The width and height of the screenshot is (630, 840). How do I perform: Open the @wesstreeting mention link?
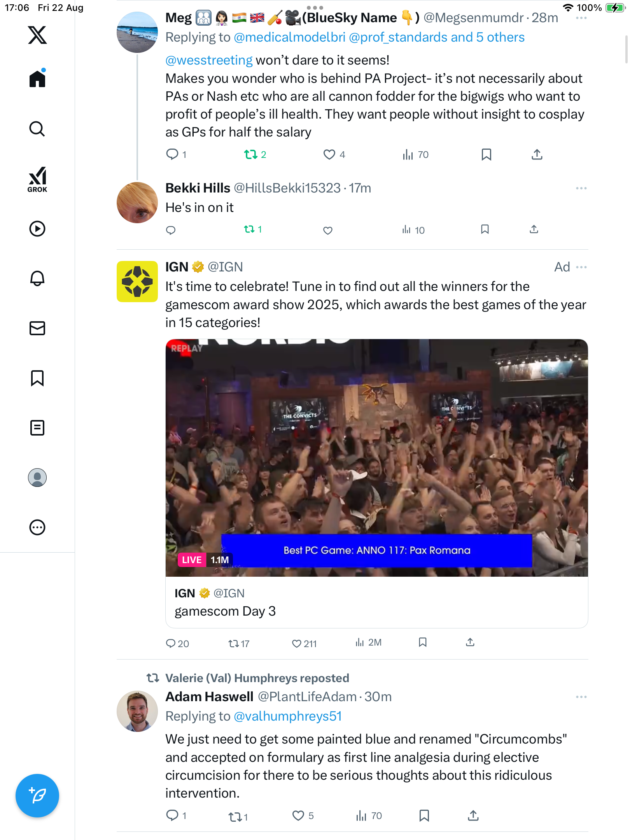click(209, 60)
